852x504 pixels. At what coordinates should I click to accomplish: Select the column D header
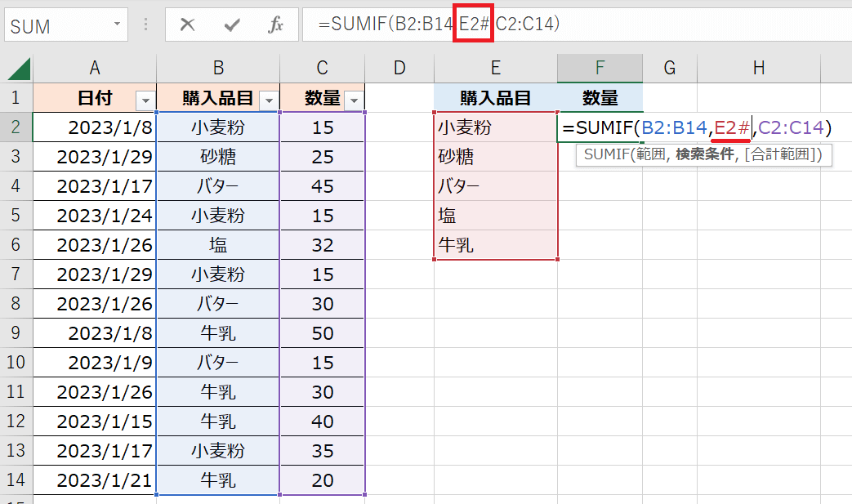click(x=399, y=69)
